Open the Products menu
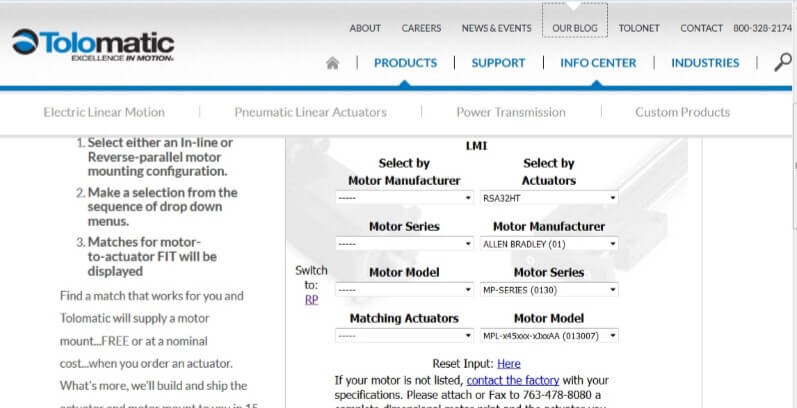 tap(406, 63)
